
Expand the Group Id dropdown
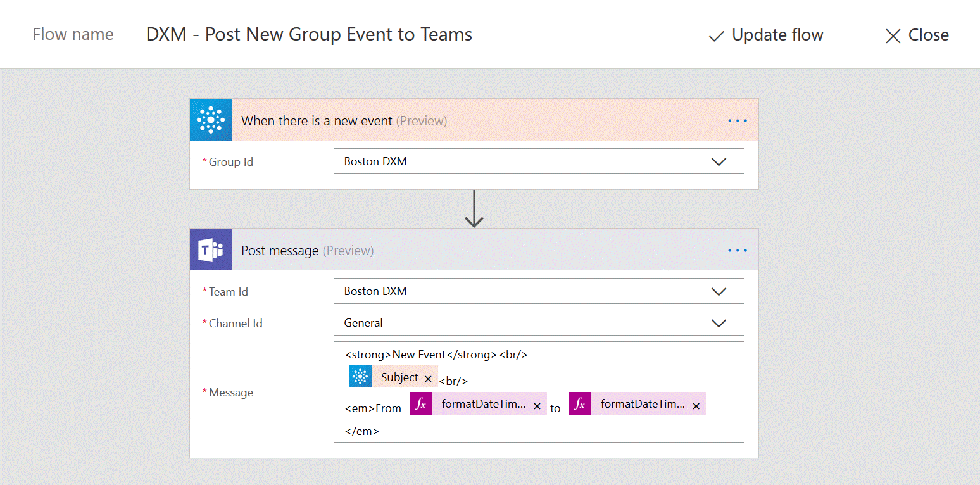[x=719, y=161]
